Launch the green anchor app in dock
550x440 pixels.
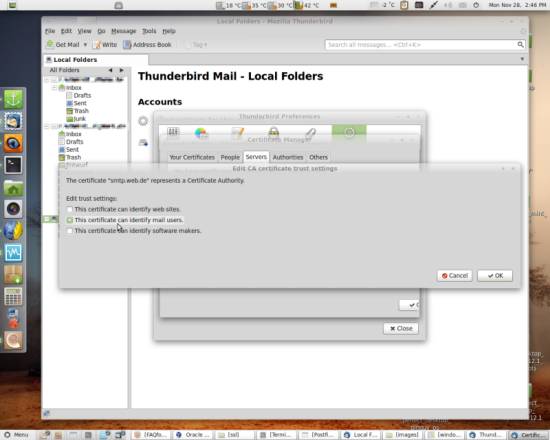click(x=13, y=99)
